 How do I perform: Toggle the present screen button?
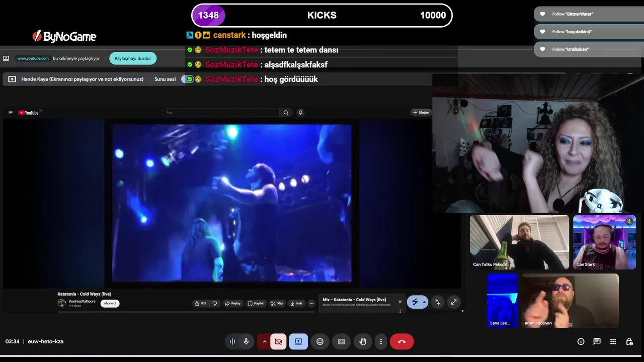(x=298, y=341)
